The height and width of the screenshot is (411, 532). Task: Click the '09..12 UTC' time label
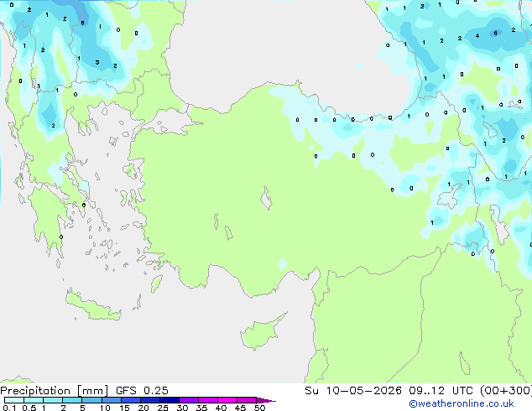pos(441,391)
